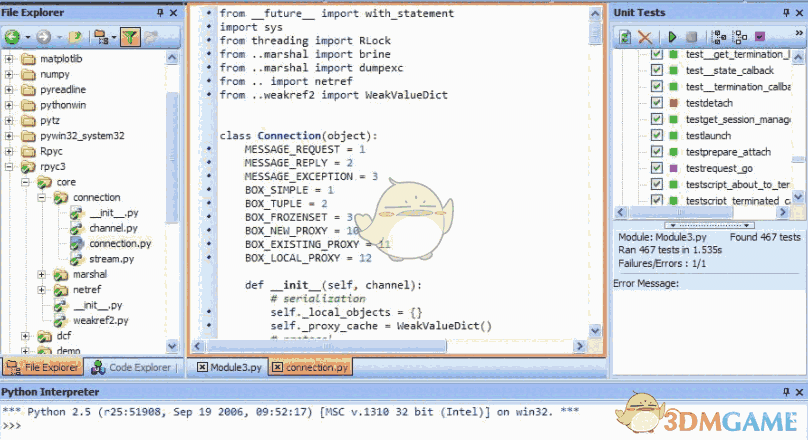
Task: Run selected unit tests
Action: pyautogui.click(x=672, y=37)
